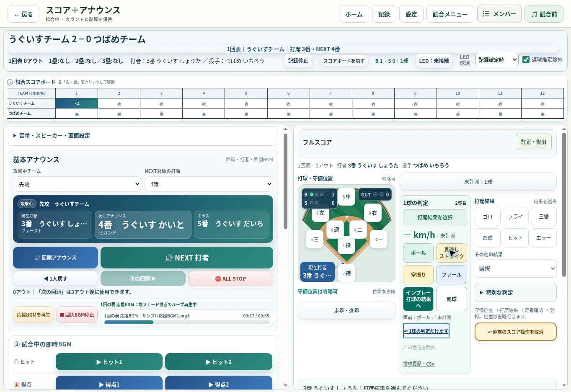Toggle スコアボードを隠す
The height and width of the screenshot is (392, 571).
pos(344,61)
